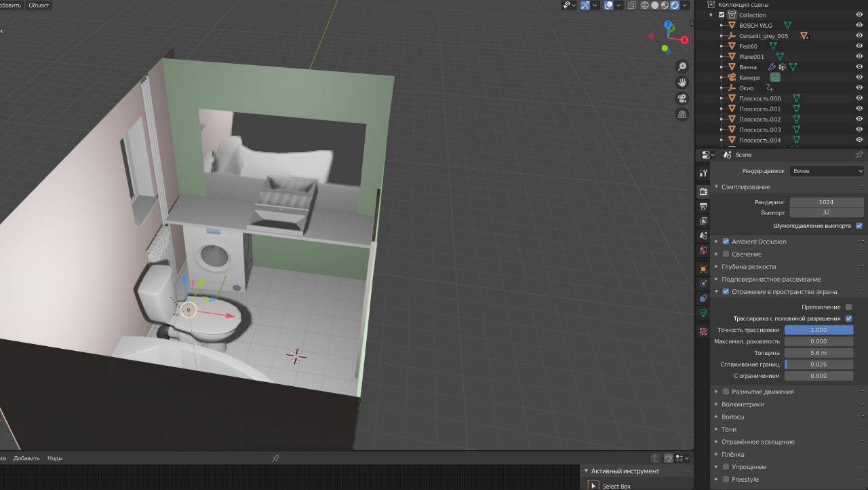Open the Texture properties tab
The height and width of the screenshot is (490, 868).
[x=703, y=331]
